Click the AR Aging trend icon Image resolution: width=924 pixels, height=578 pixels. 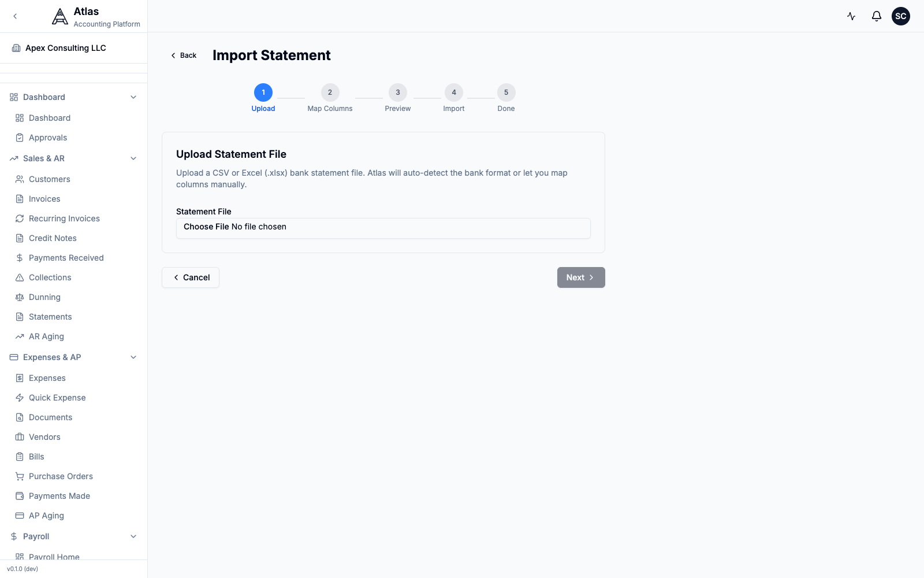20,336
